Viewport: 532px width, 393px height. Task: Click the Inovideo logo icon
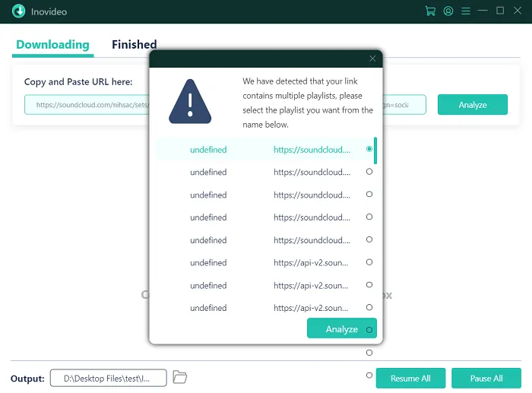pos(18,11)
